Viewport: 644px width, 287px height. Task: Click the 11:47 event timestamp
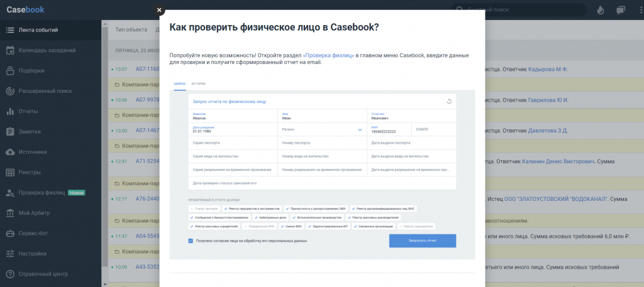coord(121,236)
